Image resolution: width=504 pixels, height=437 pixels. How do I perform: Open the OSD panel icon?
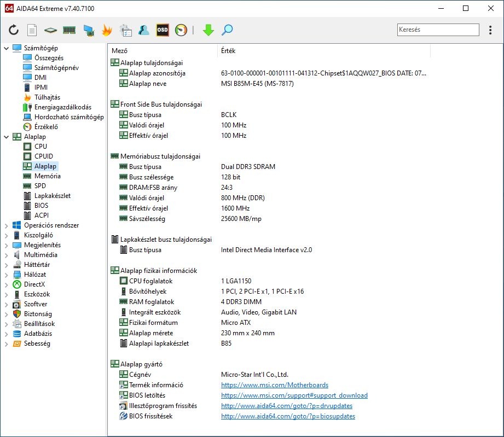pos(163,30)
